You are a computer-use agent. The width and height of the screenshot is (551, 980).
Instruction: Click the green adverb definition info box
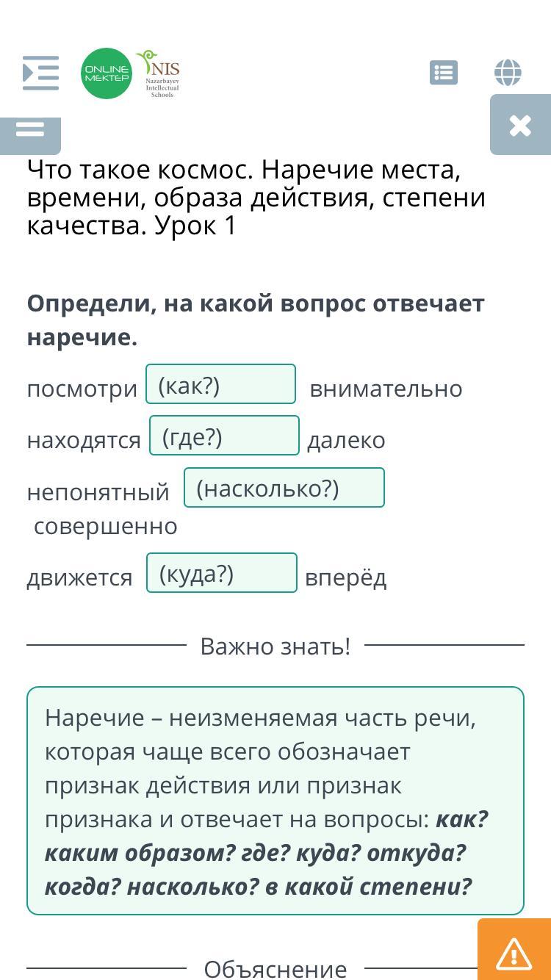pos(275,801)
